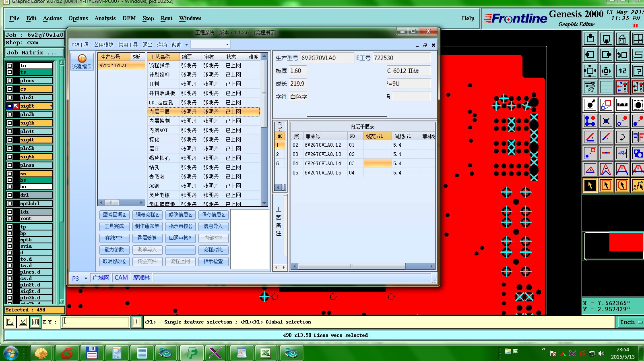
Task: Open the P3 dropdown arrow
Action: [86, 278]
